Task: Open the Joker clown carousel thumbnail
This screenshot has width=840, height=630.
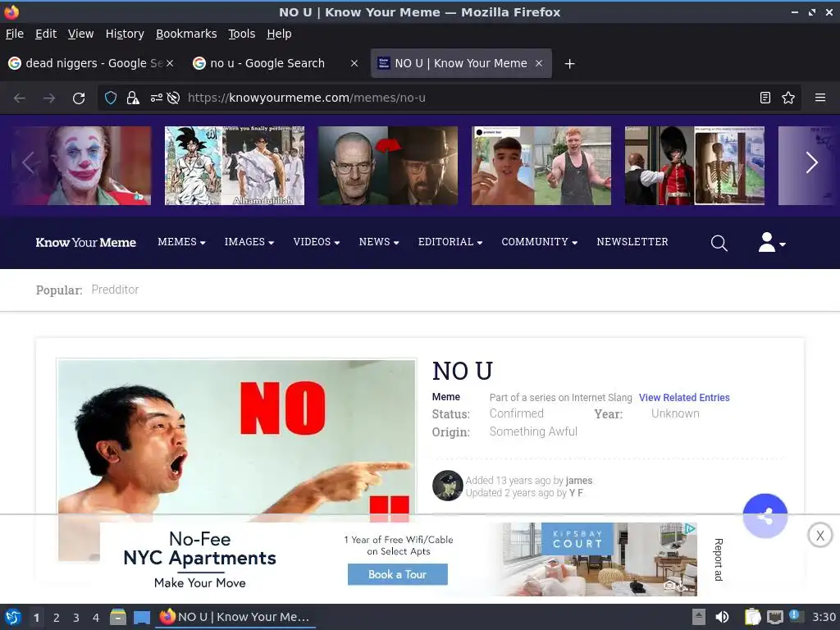Action: (x=81, y=166)
